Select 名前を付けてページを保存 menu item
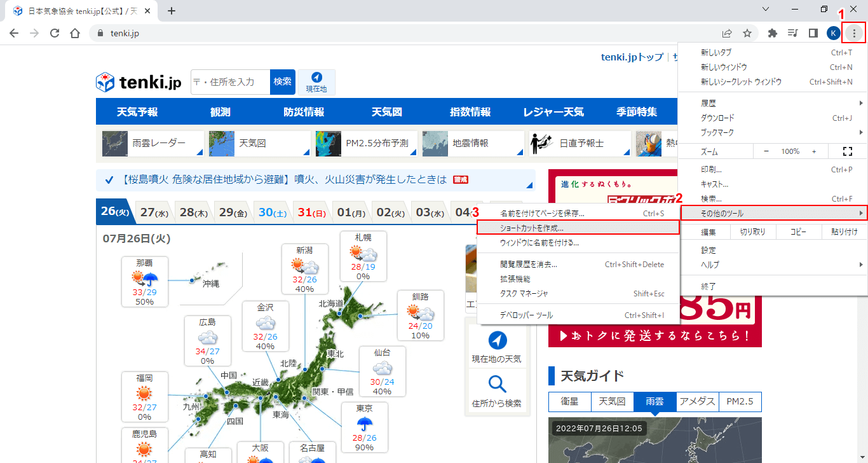868x463 pixels. coord(578,213)
